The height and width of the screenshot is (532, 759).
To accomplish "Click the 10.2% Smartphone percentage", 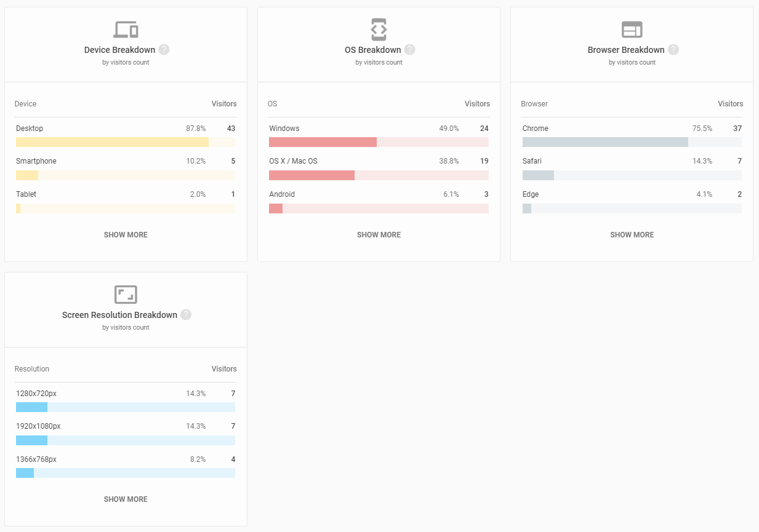I will (196, 161).
